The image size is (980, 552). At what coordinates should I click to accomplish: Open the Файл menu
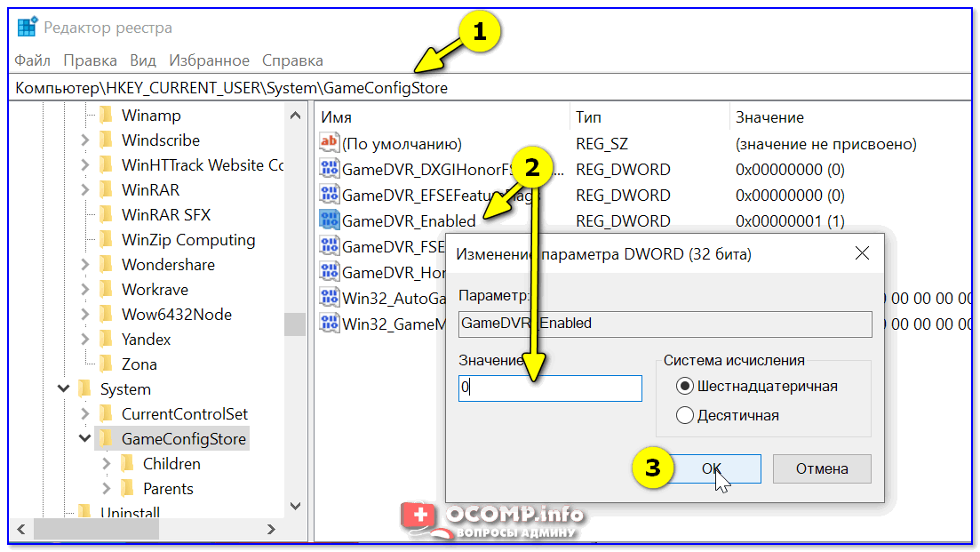[x=33, y=60]
